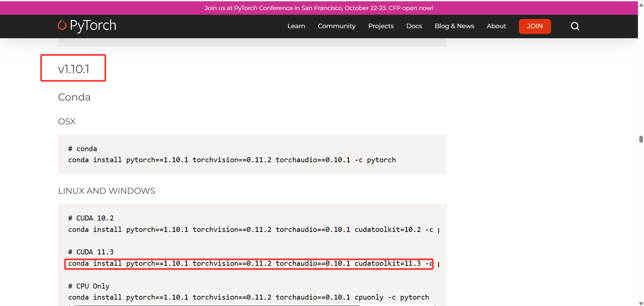Click the LINUX AND WINDOWS subheading
Viewport: 644px width, 306px height.
click(x=106, y=191)
